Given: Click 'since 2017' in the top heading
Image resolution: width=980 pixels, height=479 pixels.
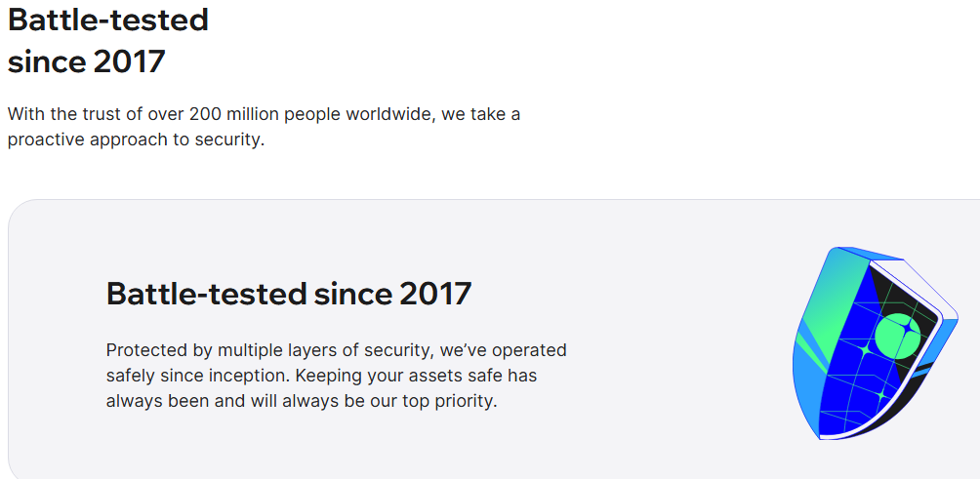Looking at the screenshot, I should coord(87,61).
